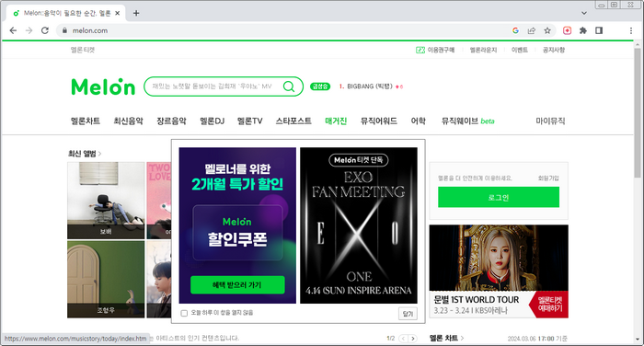
Task: Go to the next slide arrow by 1/2
Action: coord(413,339)
